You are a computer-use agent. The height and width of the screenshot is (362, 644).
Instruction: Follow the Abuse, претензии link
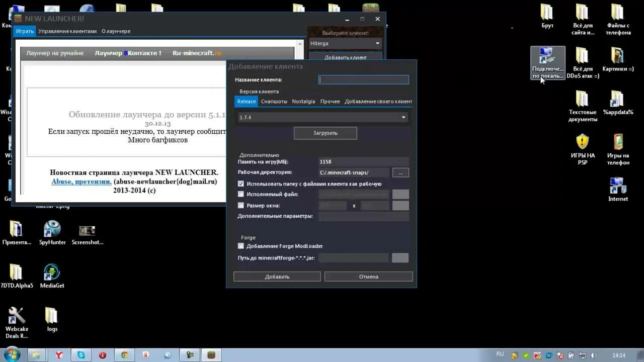coord(82,182)
